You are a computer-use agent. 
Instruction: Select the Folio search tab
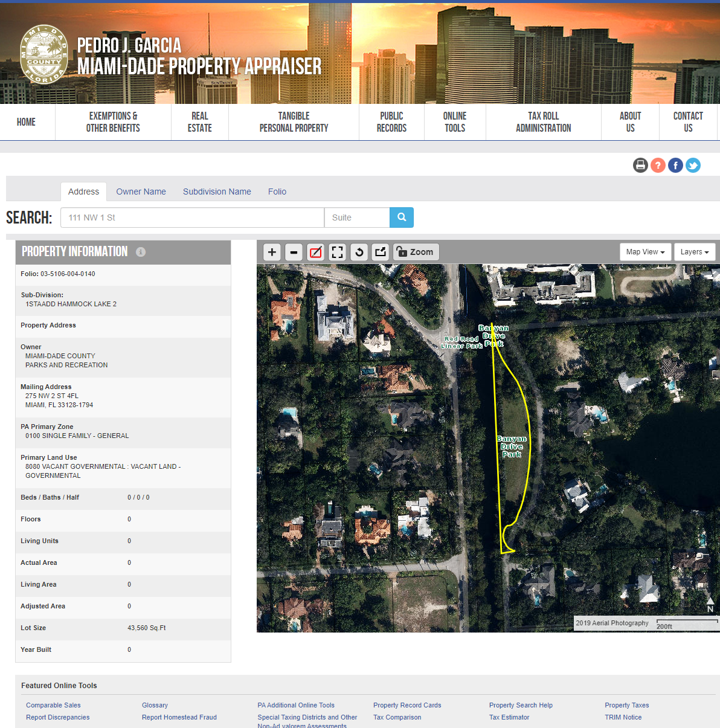(x=277, y=192)
